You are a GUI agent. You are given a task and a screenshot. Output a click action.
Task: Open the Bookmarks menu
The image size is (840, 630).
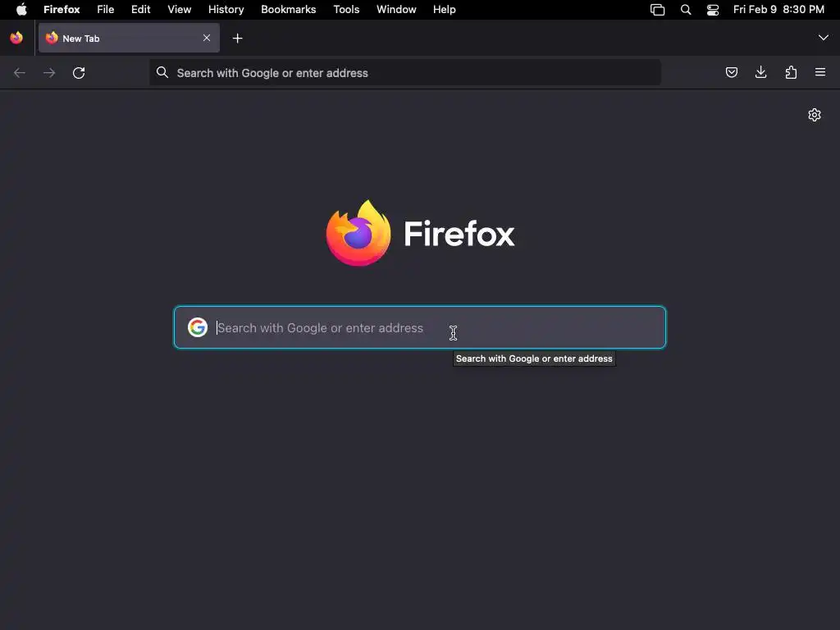288,9
